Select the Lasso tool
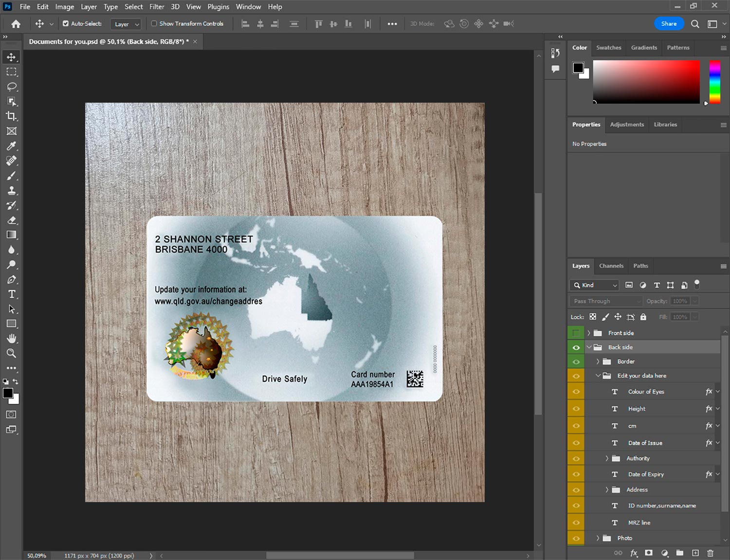 tap(12, 87)
